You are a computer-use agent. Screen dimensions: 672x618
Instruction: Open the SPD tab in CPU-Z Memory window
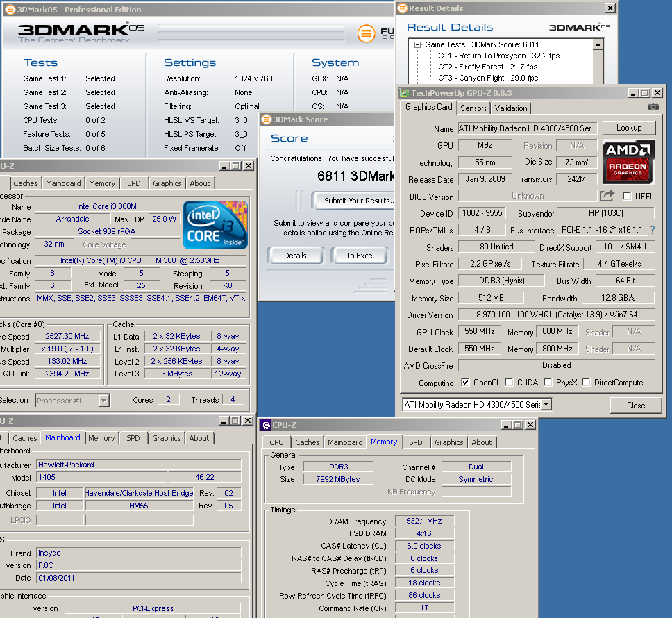point(415,442)
